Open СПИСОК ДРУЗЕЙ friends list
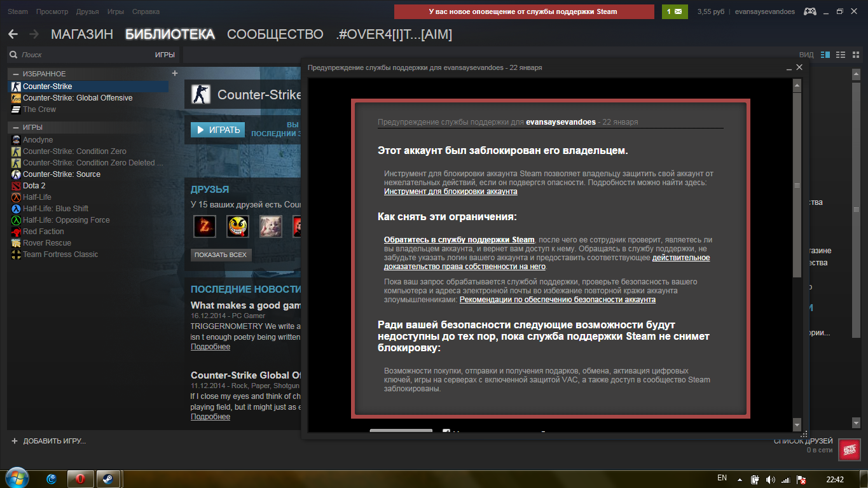This screenshot has height=488, width=868. click(803, 441)
